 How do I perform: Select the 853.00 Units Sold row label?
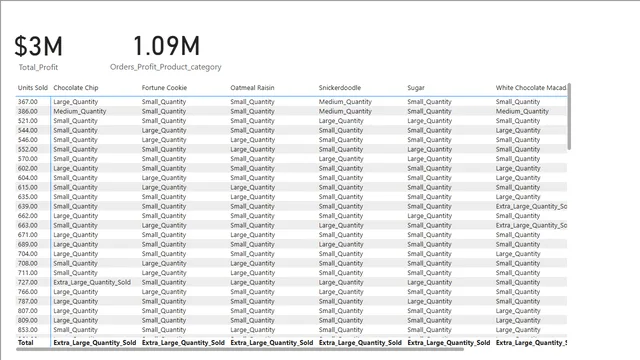tap(28, 330)
